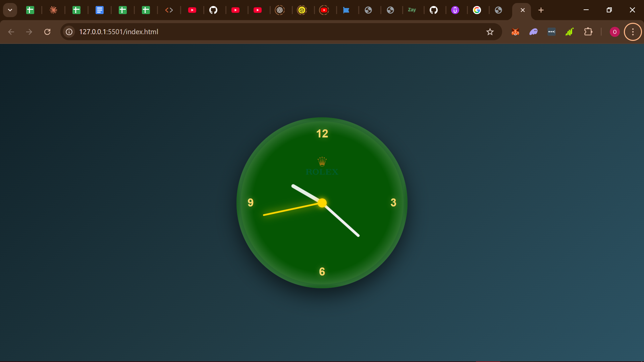Switch to the GitHub tab between YouTube tabs
This screenshot has width=644, height=362.
pos(213,10)
